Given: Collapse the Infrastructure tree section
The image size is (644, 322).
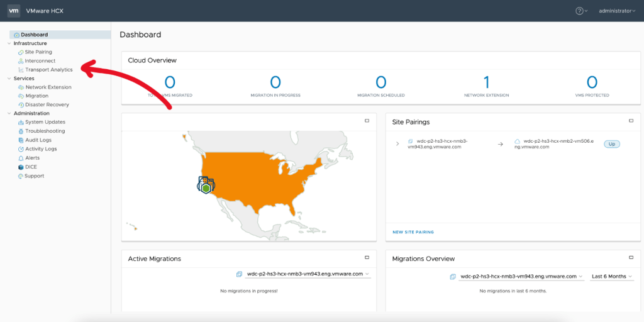Looking at the screenshot, I should pos(8,43).
